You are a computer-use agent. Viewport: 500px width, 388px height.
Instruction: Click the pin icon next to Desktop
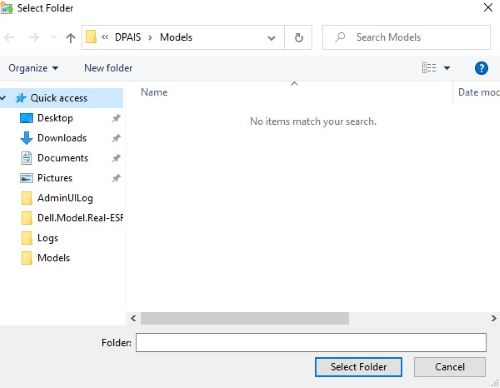click(116, 118)
